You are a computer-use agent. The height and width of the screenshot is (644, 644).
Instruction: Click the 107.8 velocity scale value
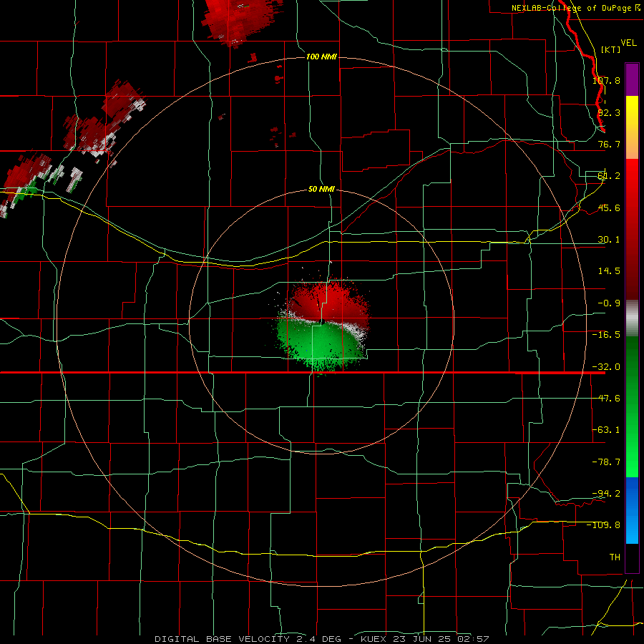pyautogui.click(x=606, y=80)
